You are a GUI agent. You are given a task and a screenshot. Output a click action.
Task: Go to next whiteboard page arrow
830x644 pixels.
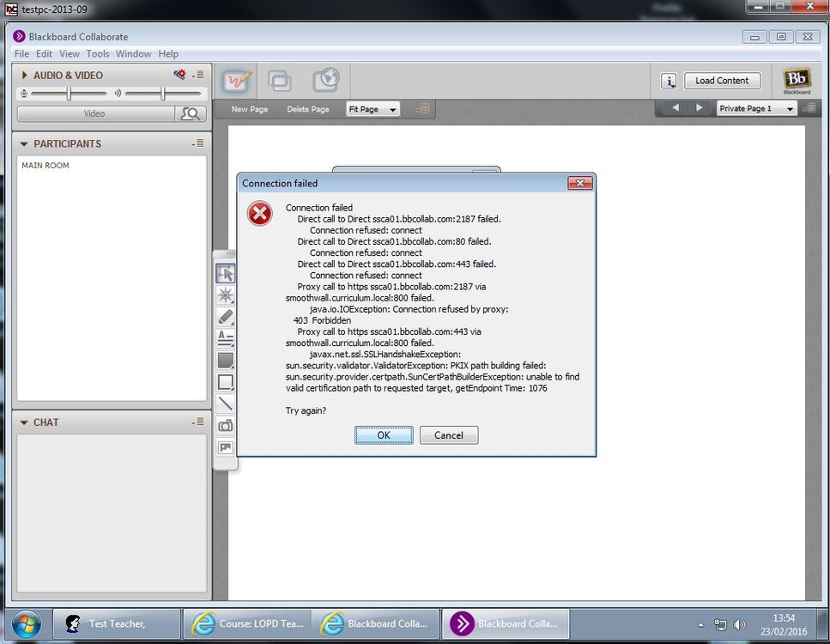[700, 107]
